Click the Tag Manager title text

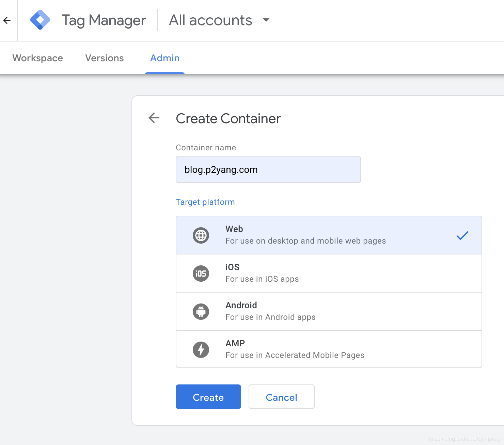(x=104, y=20)
